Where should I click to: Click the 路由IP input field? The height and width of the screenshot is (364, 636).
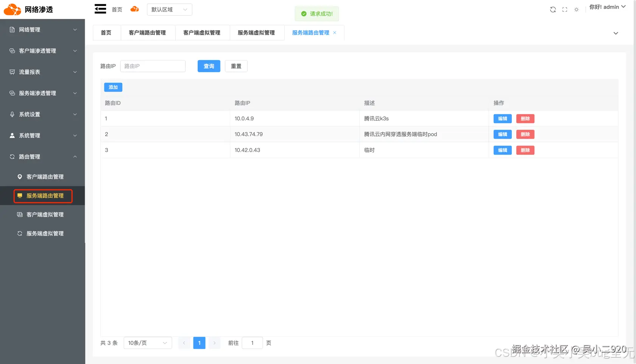(x=153, y=66)
